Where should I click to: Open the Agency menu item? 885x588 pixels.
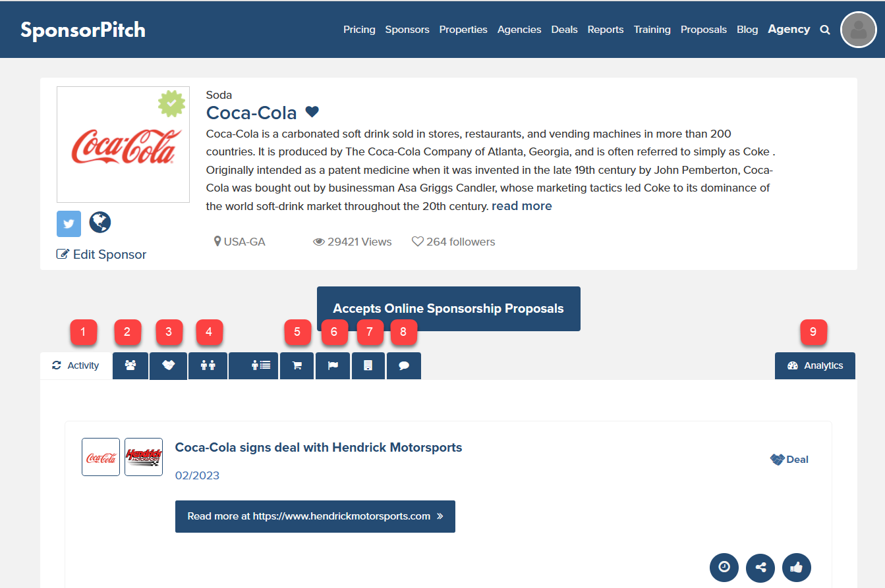coord(789,30)
